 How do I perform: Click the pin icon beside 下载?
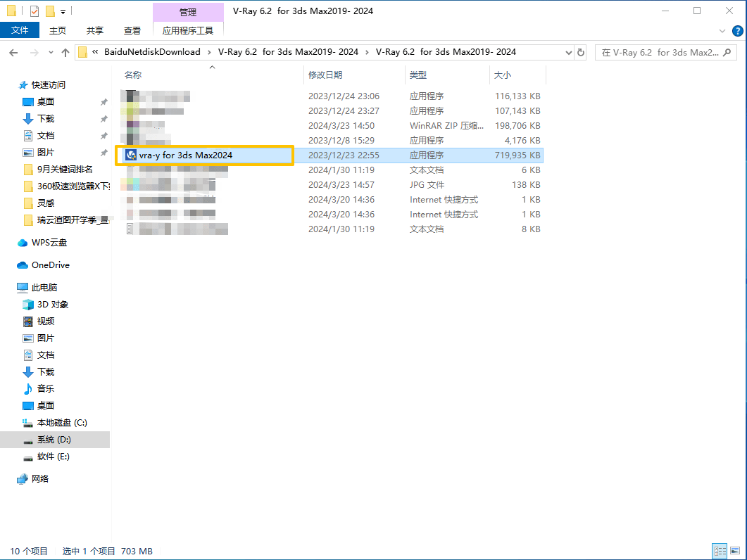click(104, 119)
